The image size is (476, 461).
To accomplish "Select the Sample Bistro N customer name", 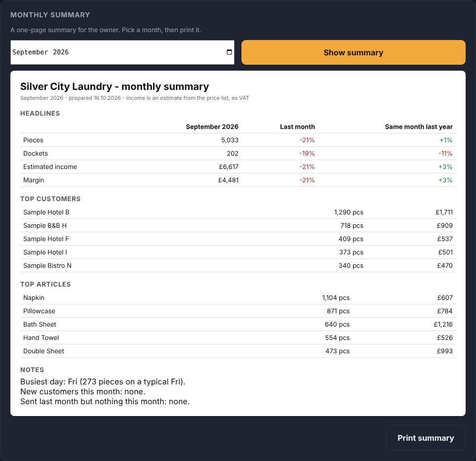I will coord(47,266).
